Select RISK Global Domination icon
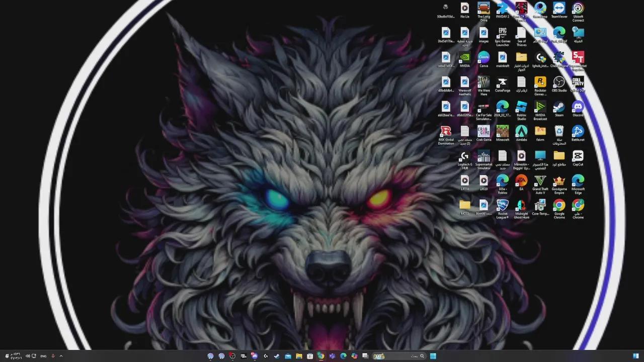The image size is (644, 362). point(446,135)
